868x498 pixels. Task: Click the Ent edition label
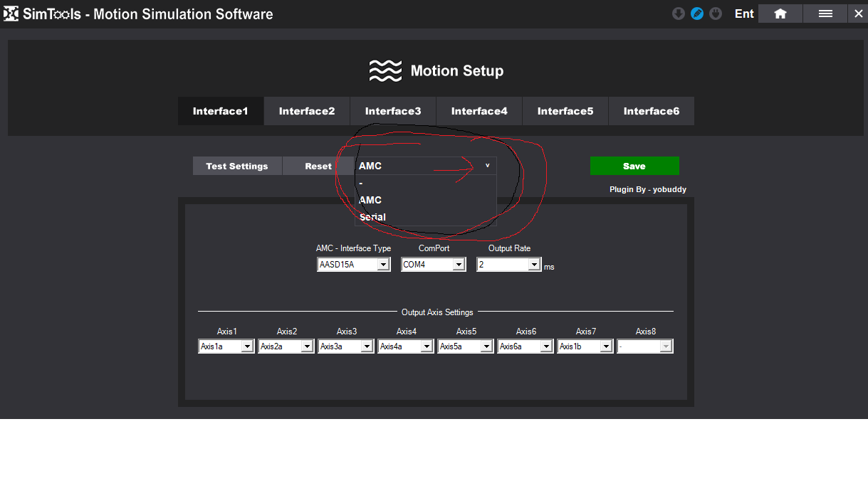point(744,14)
